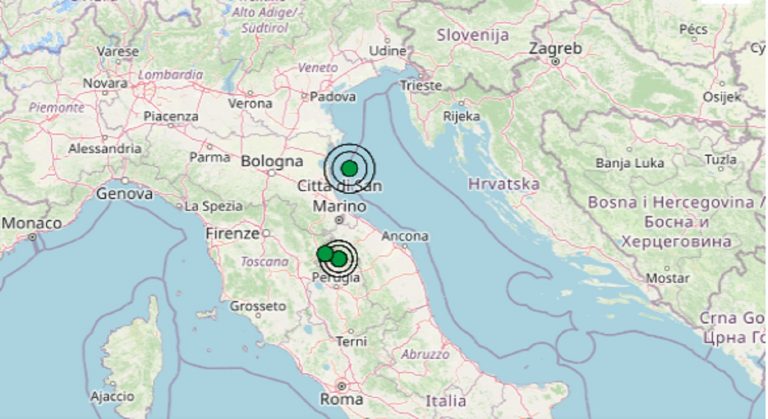Screen dimensions: 768x419
Task: Select the Trieste label
Action: tap(421, 86)
